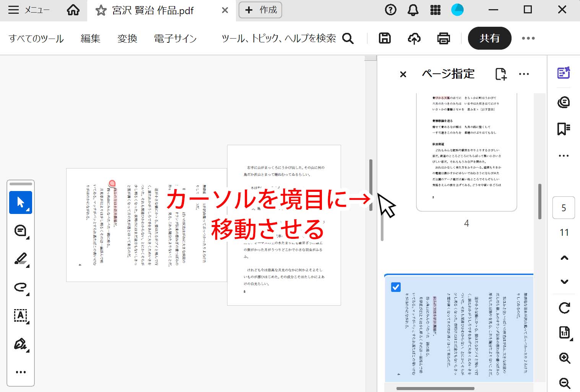
Task: Open more tools in left toolbar
Action: pyautogui.click(x=21, y=372)
